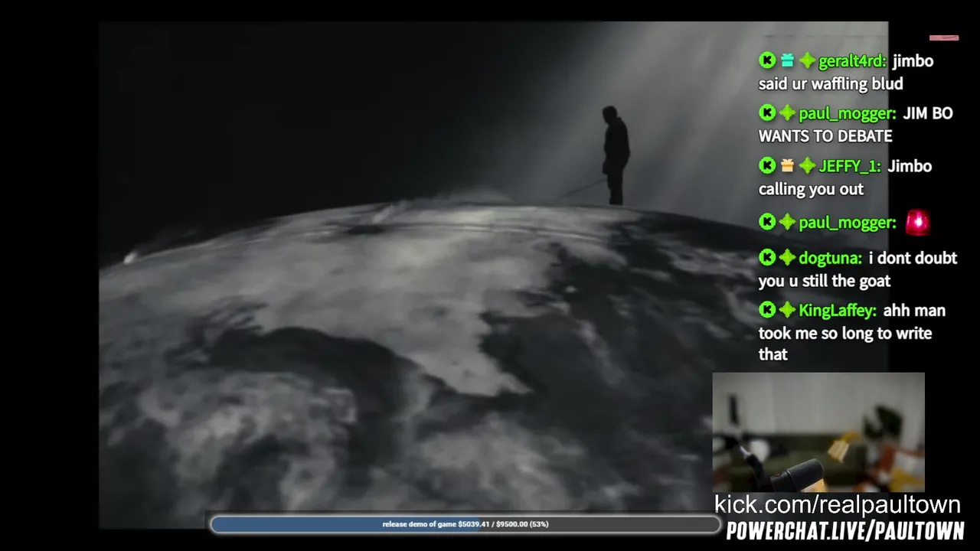Click diamond badge beside dogtuna
This screenshot has height=551, width=980.
click(787, 257)
